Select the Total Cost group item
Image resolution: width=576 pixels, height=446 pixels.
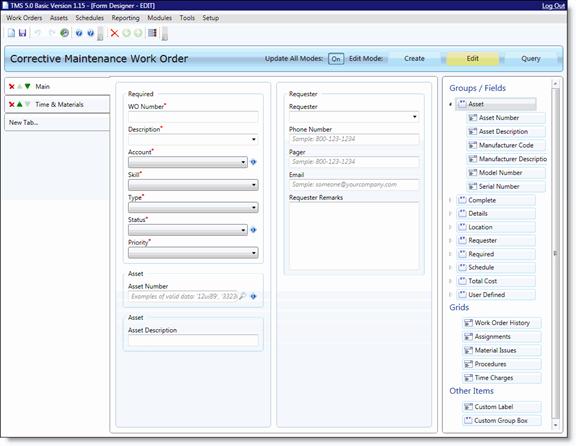pos(496,281)
